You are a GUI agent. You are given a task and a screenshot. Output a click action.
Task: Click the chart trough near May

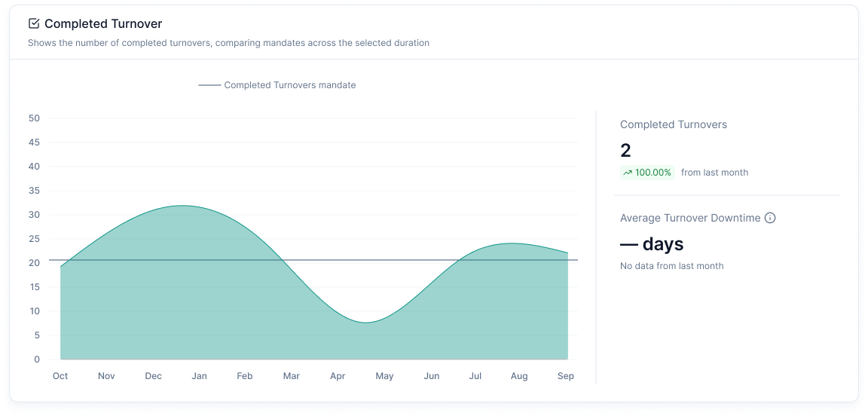pos(365,323)
